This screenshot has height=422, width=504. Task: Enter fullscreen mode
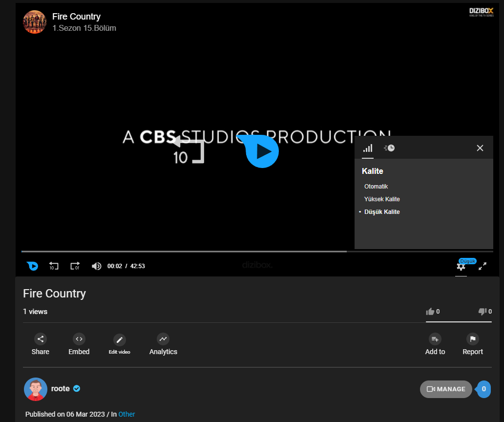(x=483, y=266)
